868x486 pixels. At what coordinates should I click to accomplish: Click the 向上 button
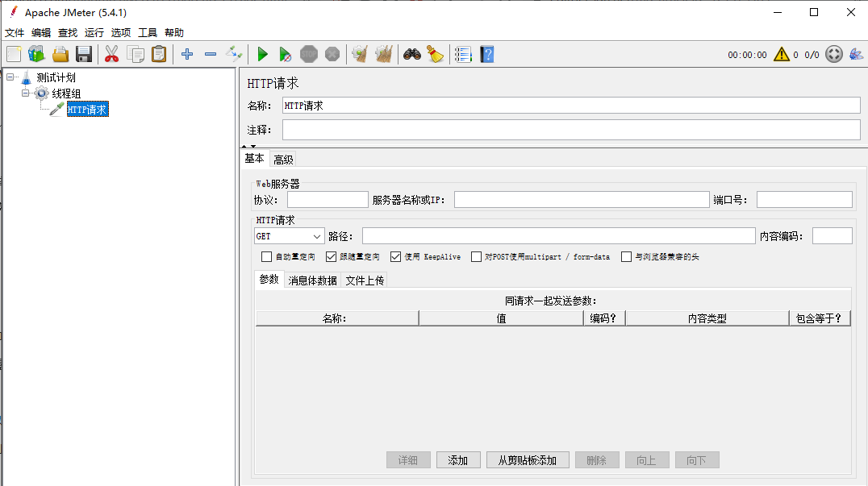click(x=647, y=460)
